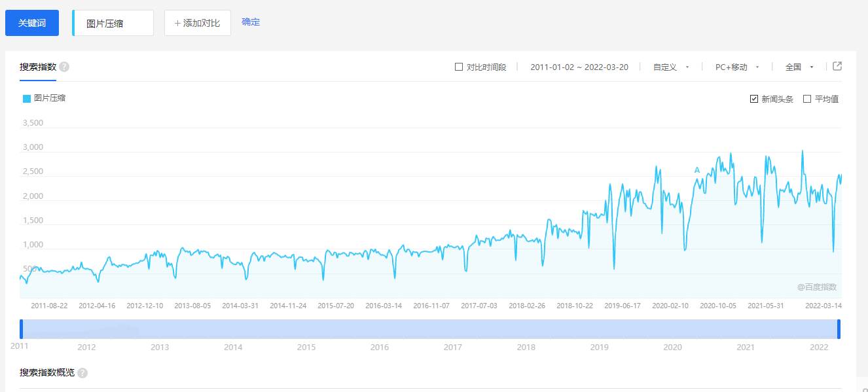Open the PC+移动 device dropdown
The image size is (868, 392).
click(737, 67)
